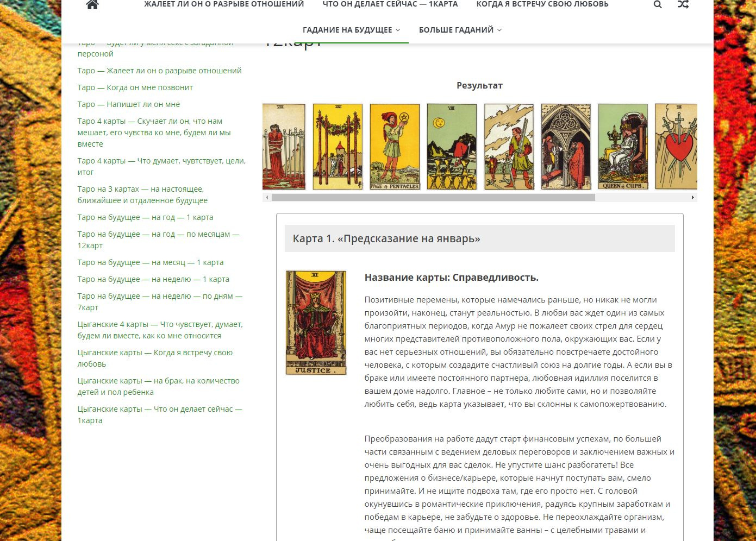Viewport: 756px width, 541px height.
Task: Click the Eight of Cups card thumbnail
Action: pos(452,147)
